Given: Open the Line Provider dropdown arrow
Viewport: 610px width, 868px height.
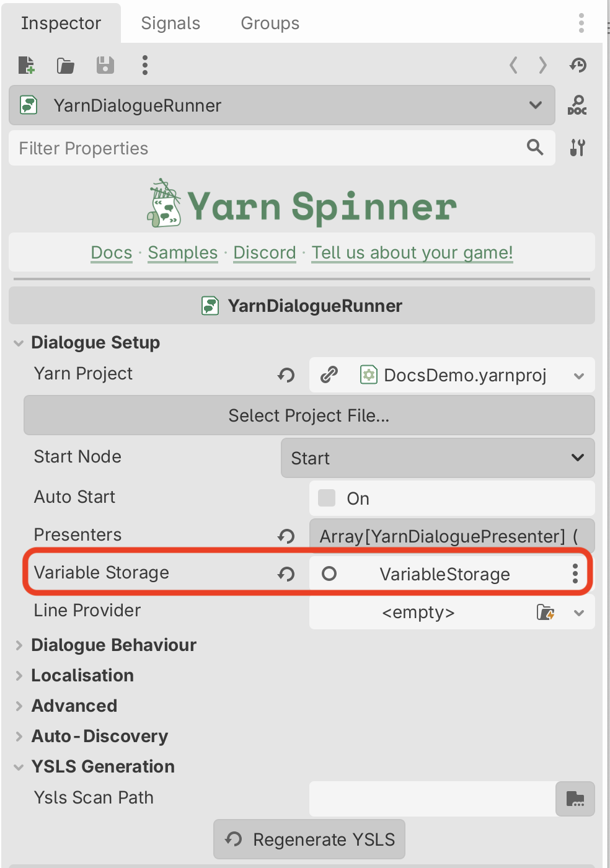Looking at the screenshot, I should [x=579, y=613].
